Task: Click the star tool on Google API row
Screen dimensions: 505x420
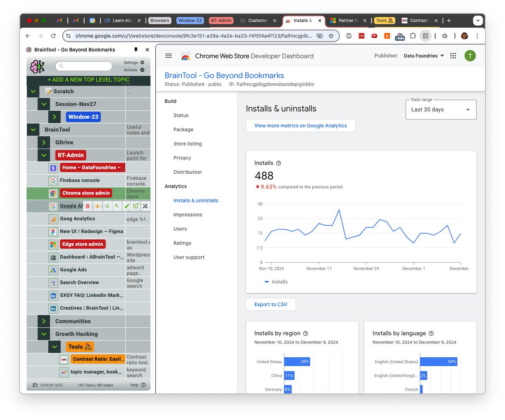Action: [x=98, y=206]
